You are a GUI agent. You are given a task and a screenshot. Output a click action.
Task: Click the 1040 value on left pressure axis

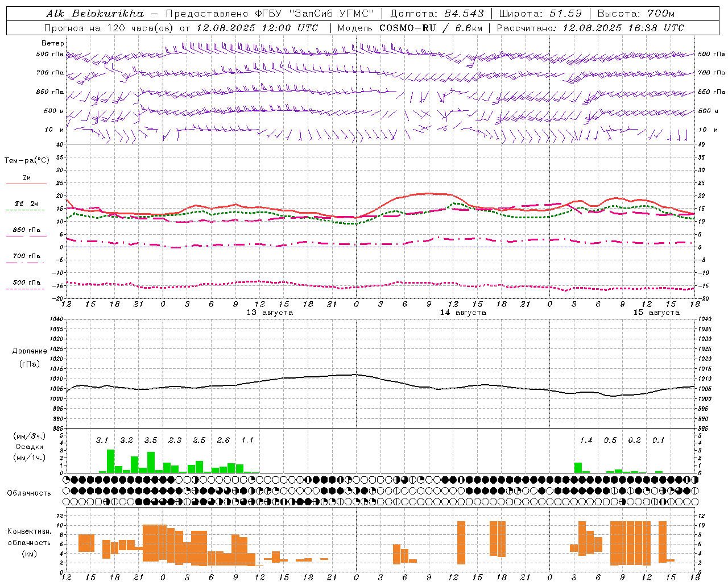55,319
